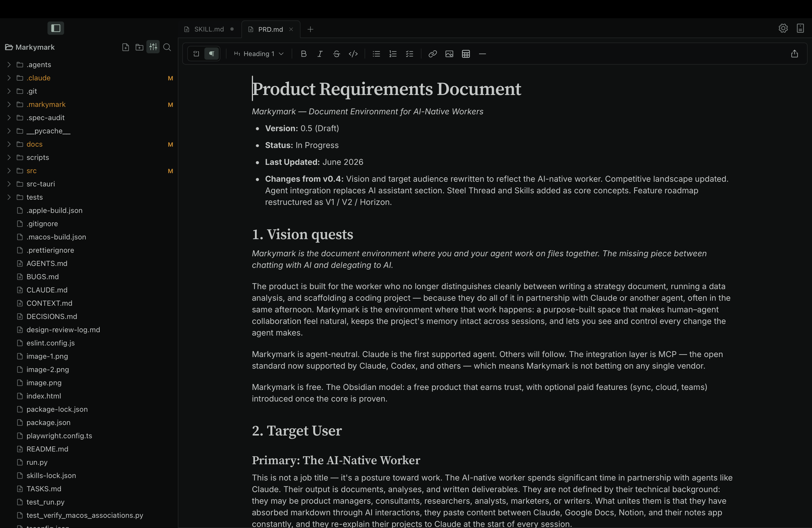Open CONTEXT.md file

(89, 303)
